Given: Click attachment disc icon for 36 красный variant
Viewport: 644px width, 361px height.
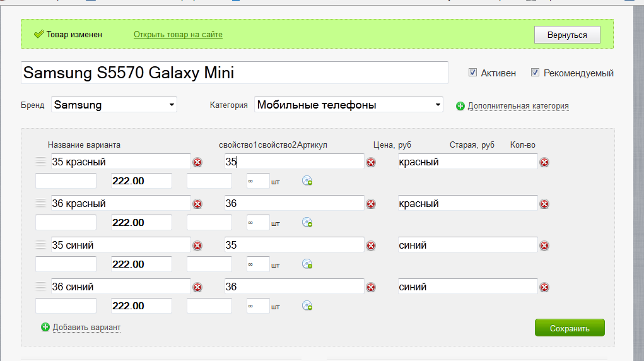Looking at the screenshot, I should [307, 222].
